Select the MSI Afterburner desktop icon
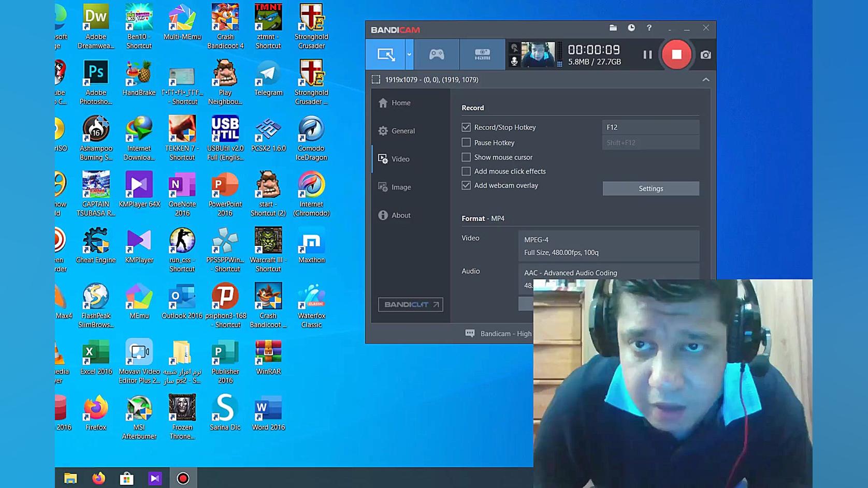The image size is (868, 488). pyautogui.click(x=139, y=417)
